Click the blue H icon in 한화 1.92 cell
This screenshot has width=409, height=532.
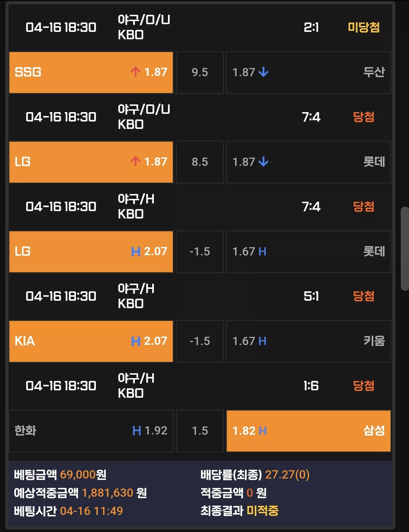(x=137, y=431)
